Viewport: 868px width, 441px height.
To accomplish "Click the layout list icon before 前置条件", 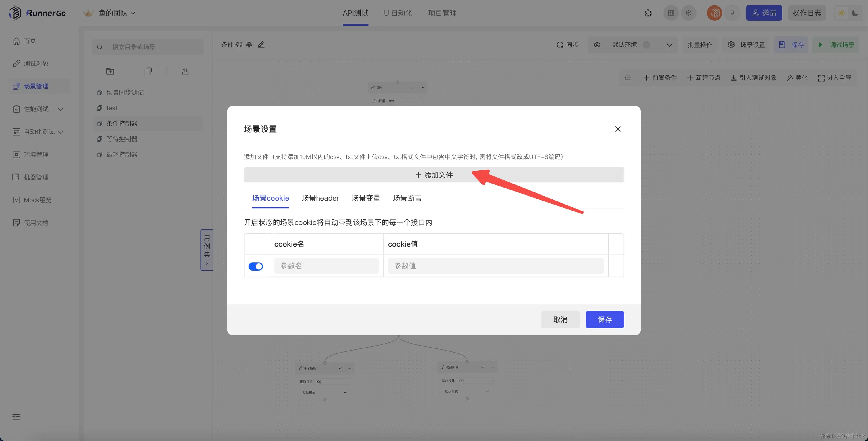I will click(x=627, y=78).
